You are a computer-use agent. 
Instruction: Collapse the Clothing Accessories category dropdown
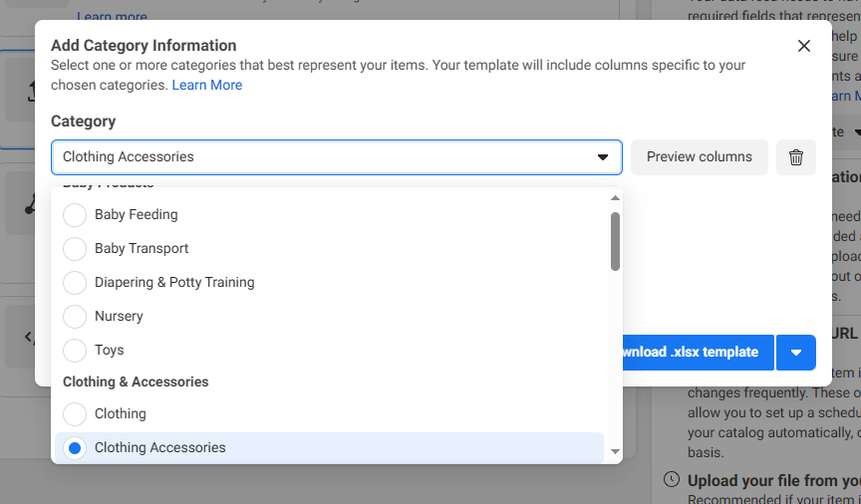click(x=602, y=157)
